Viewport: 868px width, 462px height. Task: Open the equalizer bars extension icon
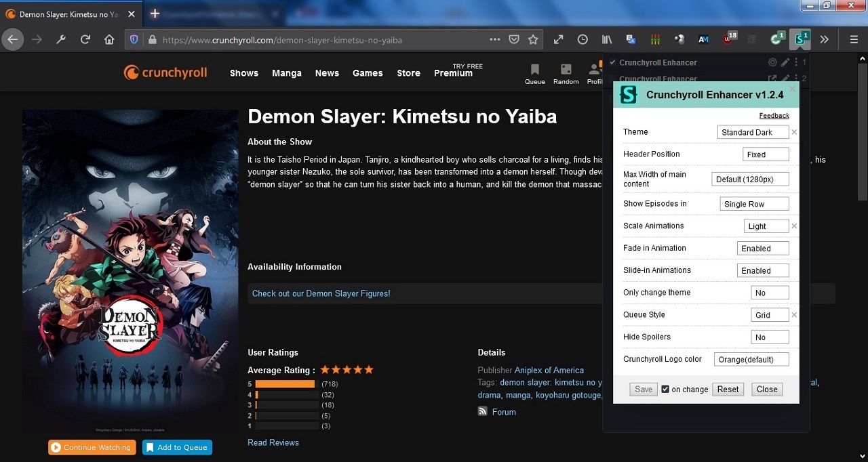click(655, 40)
